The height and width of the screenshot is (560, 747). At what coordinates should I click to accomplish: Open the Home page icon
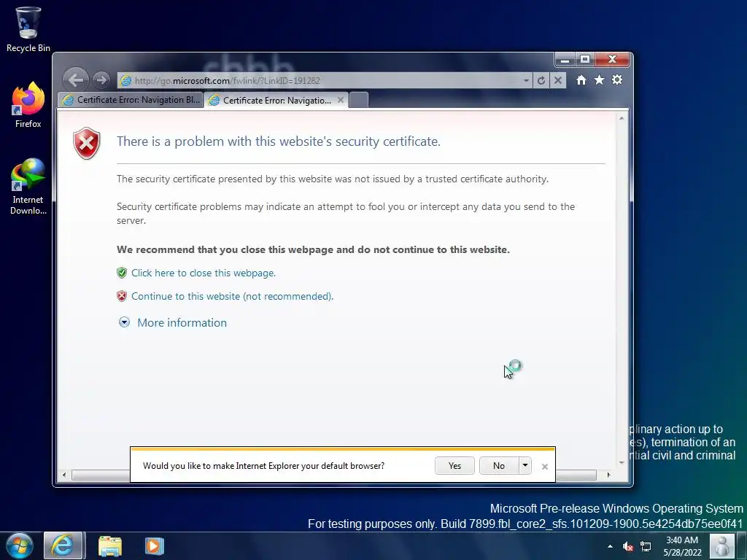(581, 80)
